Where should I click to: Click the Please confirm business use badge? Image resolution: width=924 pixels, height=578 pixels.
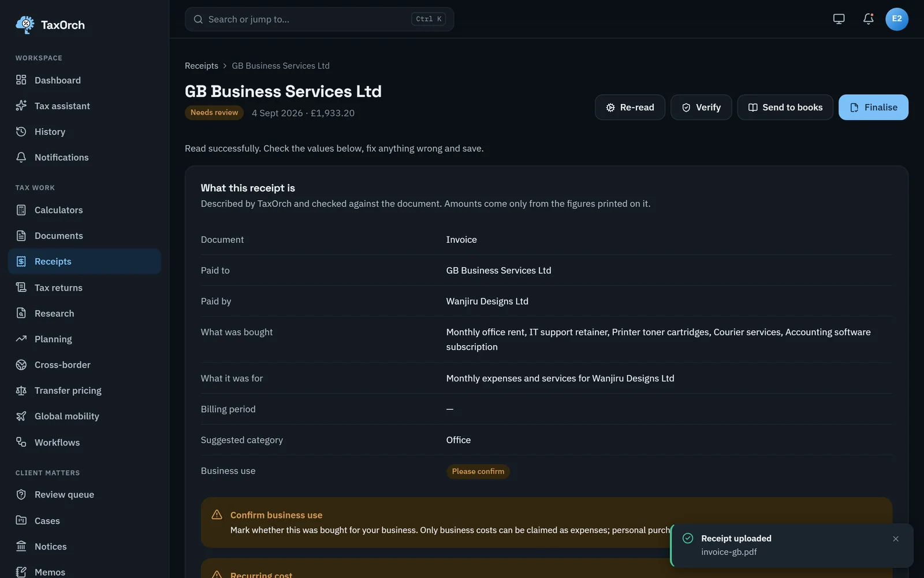[x=478, y=471]
